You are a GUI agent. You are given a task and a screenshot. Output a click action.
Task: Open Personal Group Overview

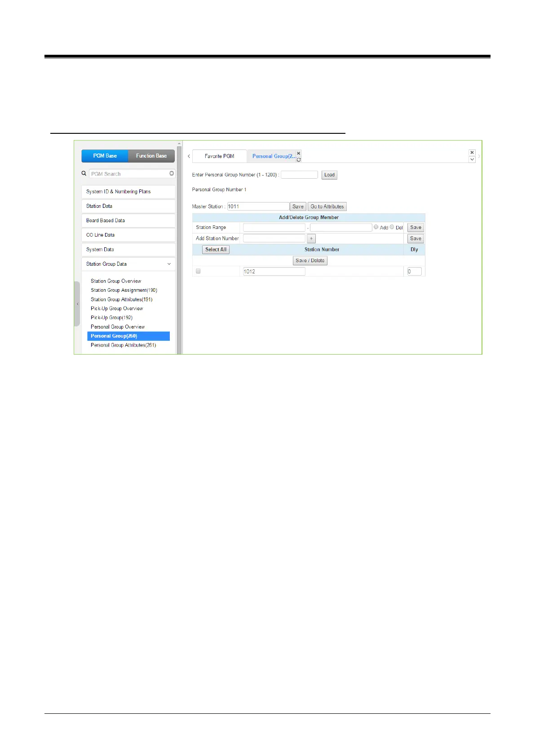coord(118,327)
